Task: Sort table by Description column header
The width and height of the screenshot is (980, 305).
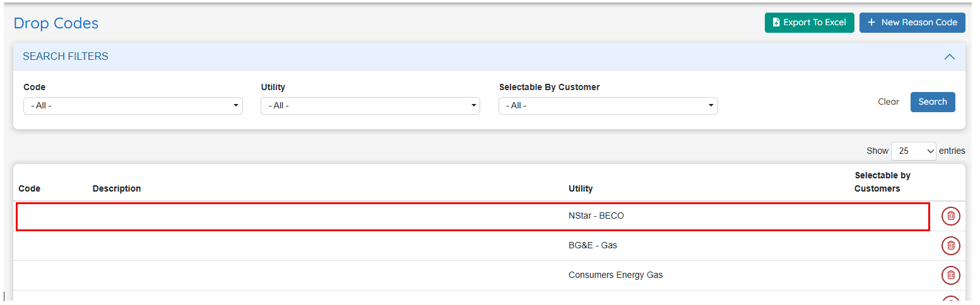Action: [117, 188]
